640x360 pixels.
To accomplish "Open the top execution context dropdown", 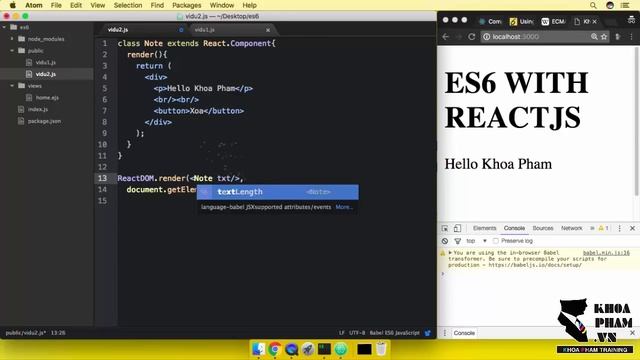I will [x=477, y=241].
